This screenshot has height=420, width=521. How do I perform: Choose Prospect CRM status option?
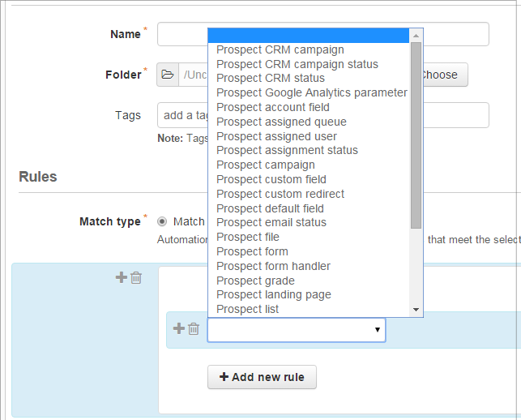[309, 78]
